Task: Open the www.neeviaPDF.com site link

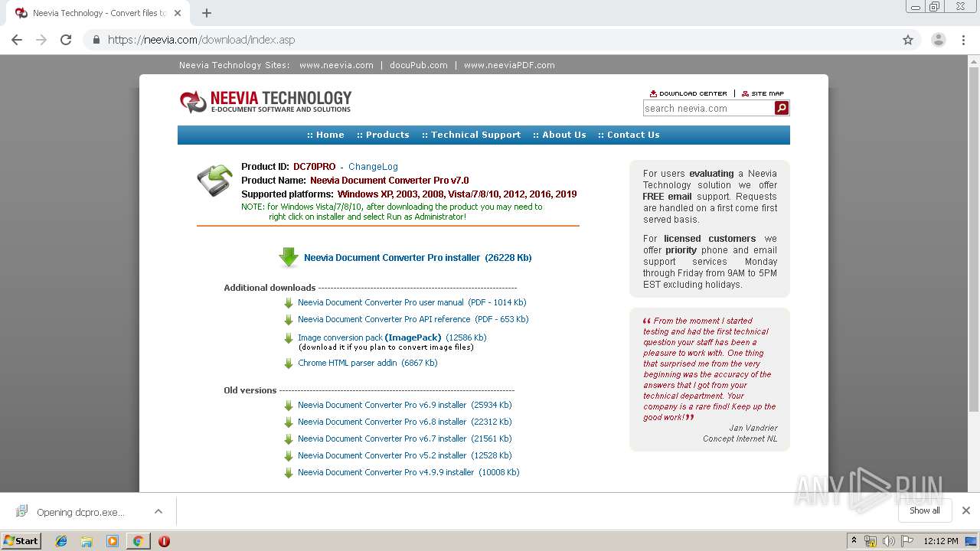Action: 509,65
